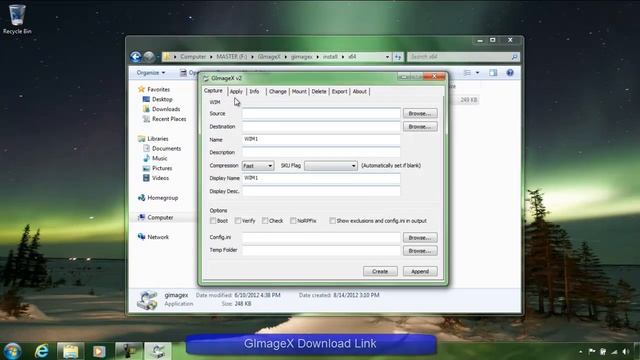Switch to the Change tab
The width and height of the screenshot is (640, 360).
(278, 91)
